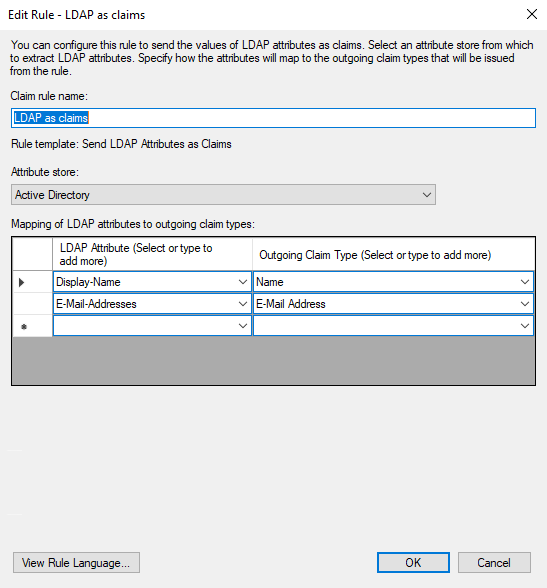Select the row header of the E-Mail-Addresses row
This screenshot has height=588, width=547.
32,304
